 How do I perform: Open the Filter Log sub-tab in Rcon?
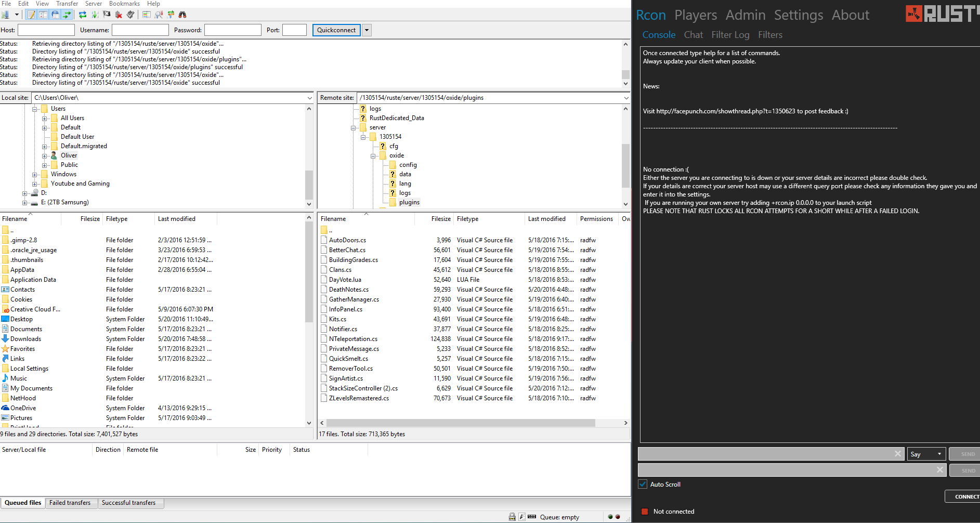730,35
